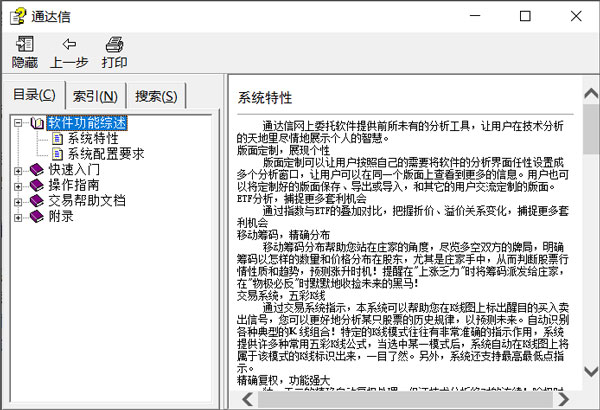Image resolution: width=600 pixels, height=410 pixels.
Task: Select the 交易帮助文档 book label
Action: pos(87,201)
